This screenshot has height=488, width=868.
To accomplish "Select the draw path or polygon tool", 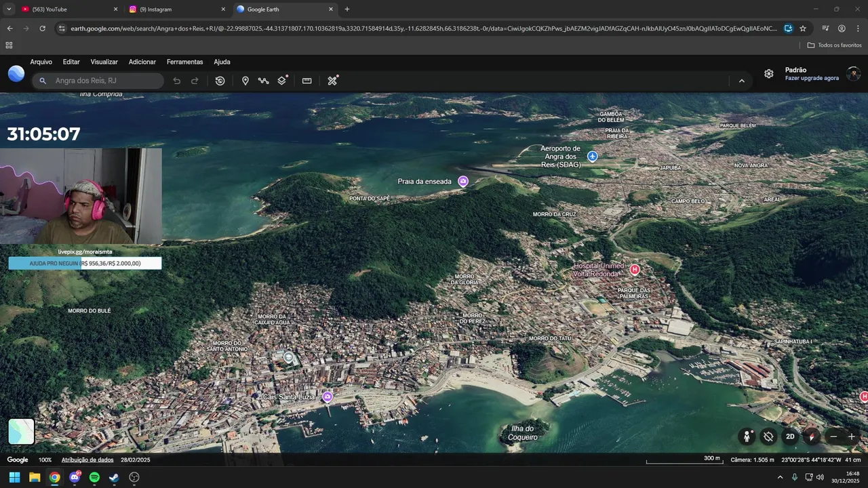I will pyautogui.click(x=264, y=81).
